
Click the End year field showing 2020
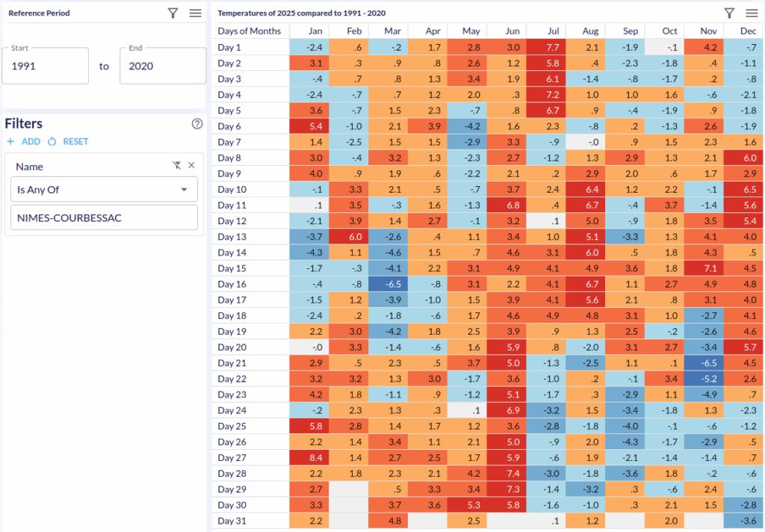coord(162,66)
